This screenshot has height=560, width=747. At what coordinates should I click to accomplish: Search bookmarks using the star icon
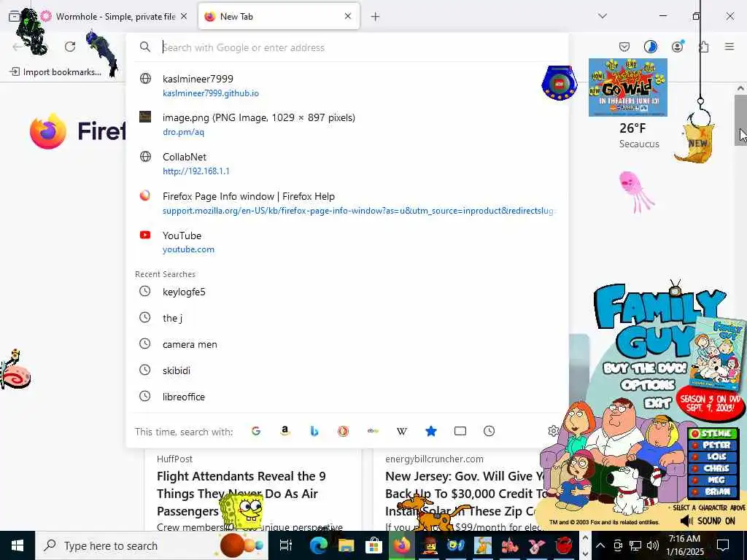(431, 432)
